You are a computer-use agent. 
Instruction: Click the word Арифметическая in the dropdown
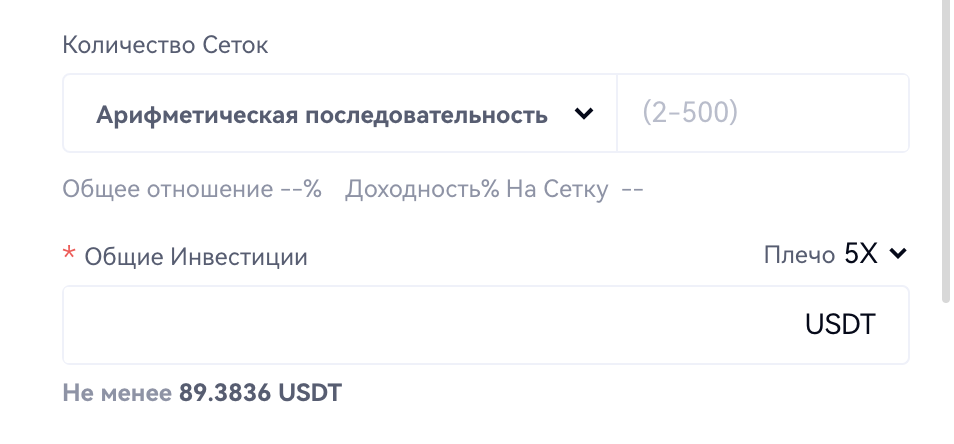(x=196, y=115)
